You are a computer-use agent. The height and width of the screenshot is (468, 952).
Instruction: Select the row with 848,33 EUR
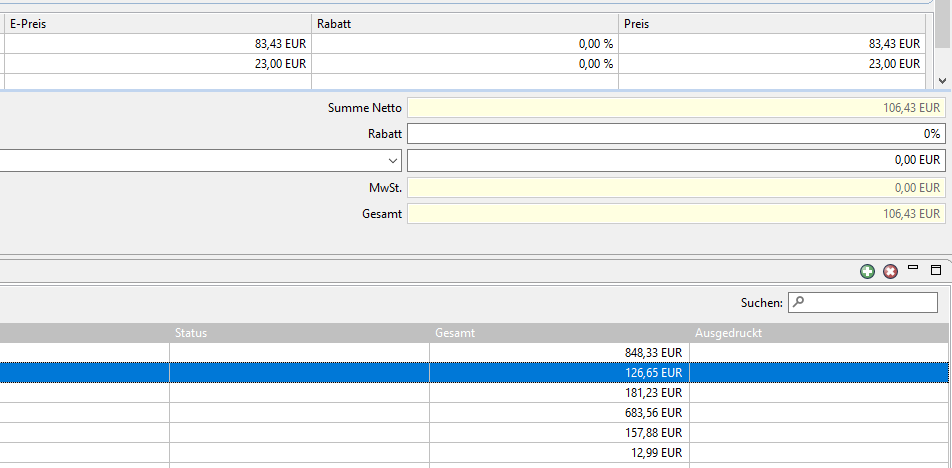[474, 353]
